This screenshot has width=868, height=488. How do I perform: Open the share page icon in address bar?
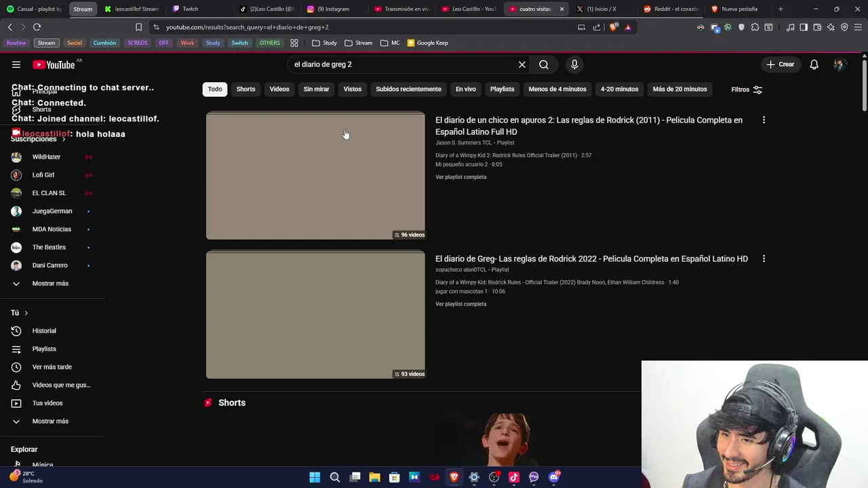click(596, 27)
